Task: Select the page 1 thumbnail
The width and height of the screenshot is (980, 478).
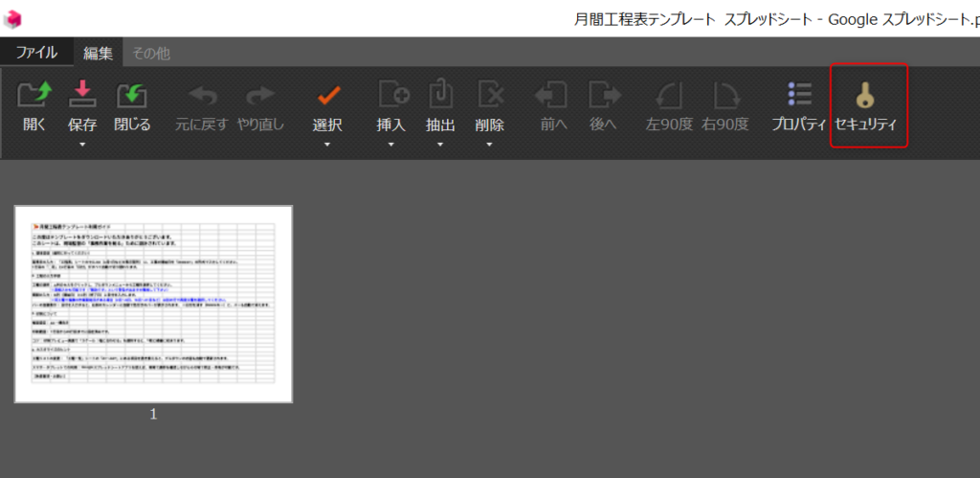Action: [x=153, y=304]
